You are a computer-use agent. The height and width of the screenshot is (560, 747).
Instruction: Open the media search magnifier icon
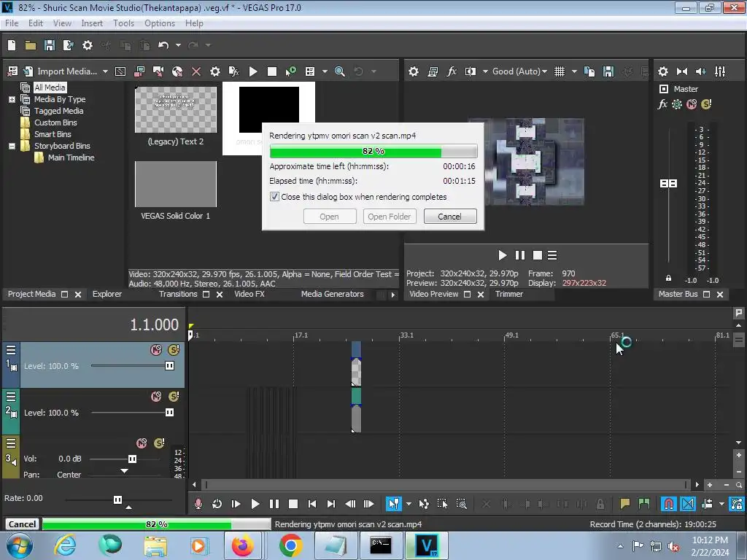pyautogui.click(x=340, y=71)
